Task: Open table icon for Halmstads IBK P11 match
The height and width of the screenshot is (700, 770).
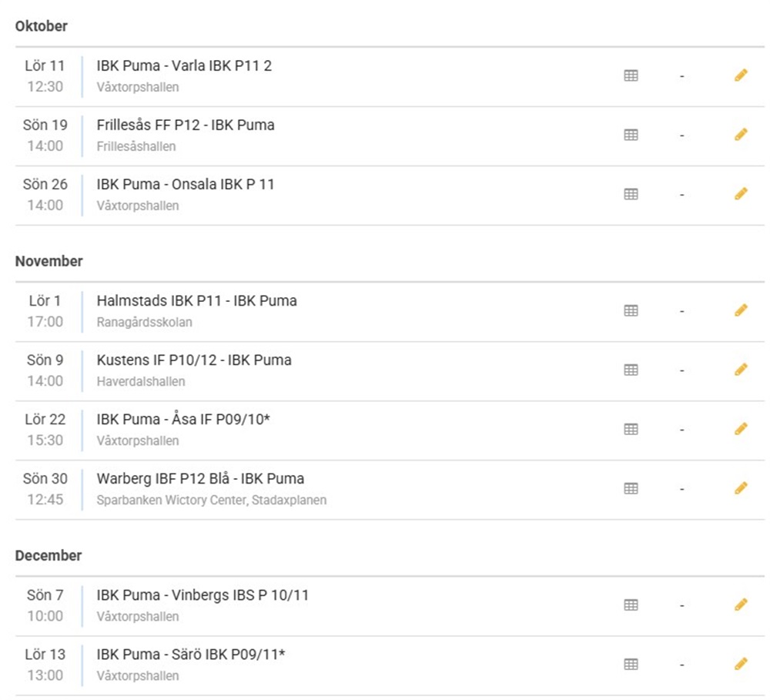Action: click(x=631, y=310)
